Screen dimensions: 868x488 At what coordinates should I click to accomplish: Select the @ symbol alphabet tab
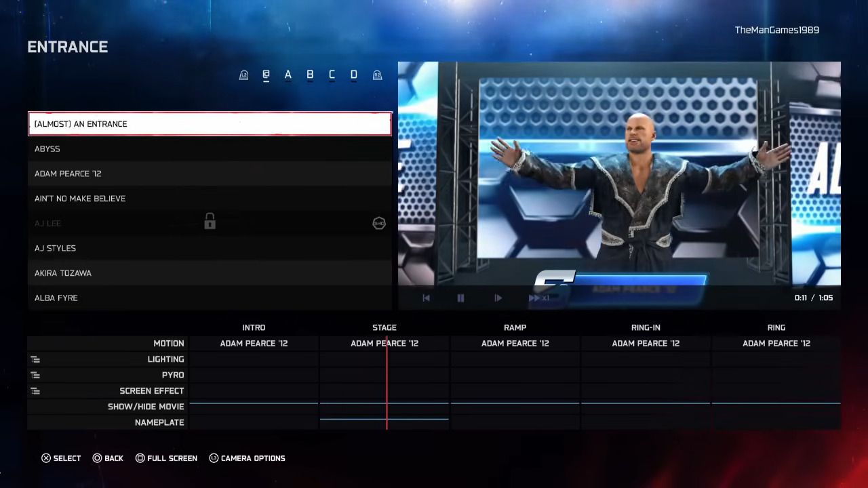pos(266,75)
